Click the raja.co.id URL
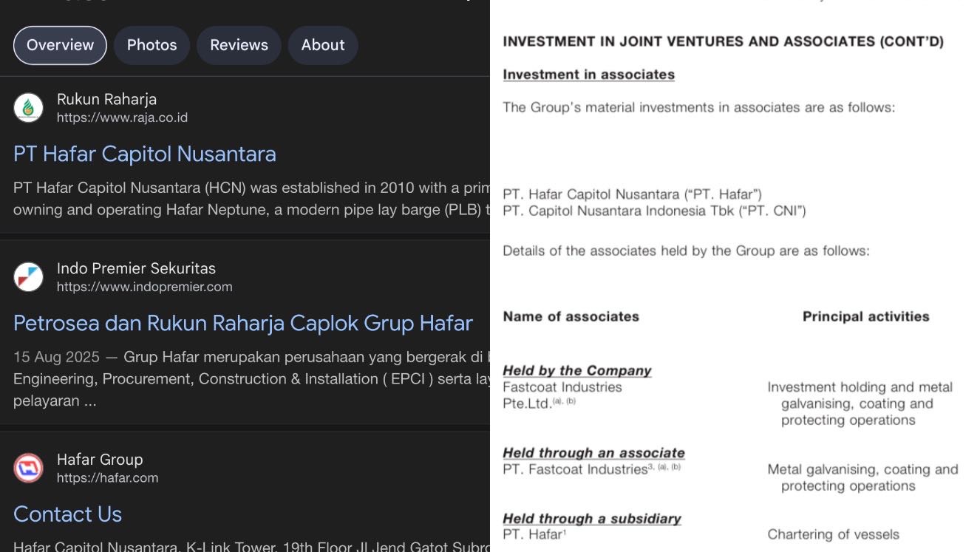The width and height of the screenshot is (980, 552). 122,117
